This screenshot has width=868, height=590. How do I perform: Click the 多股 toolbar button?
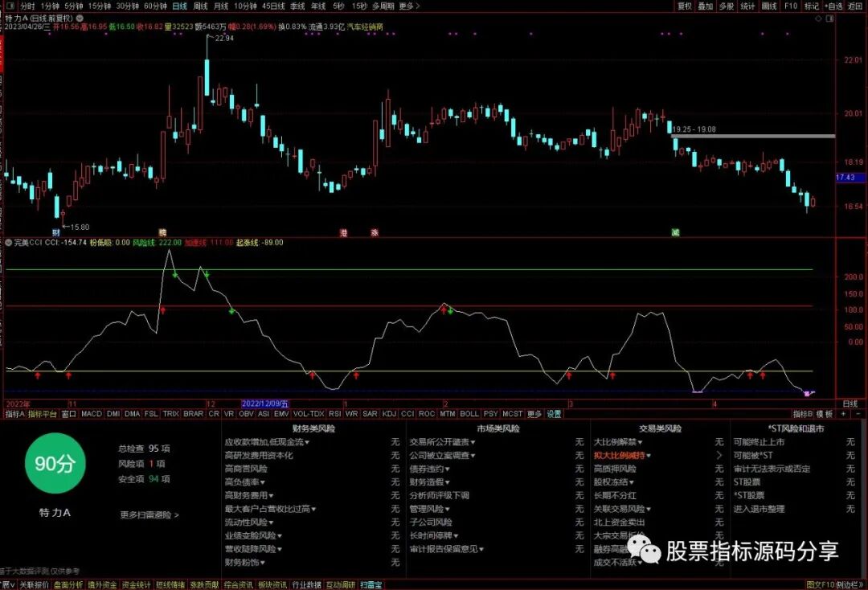(727, 6)
